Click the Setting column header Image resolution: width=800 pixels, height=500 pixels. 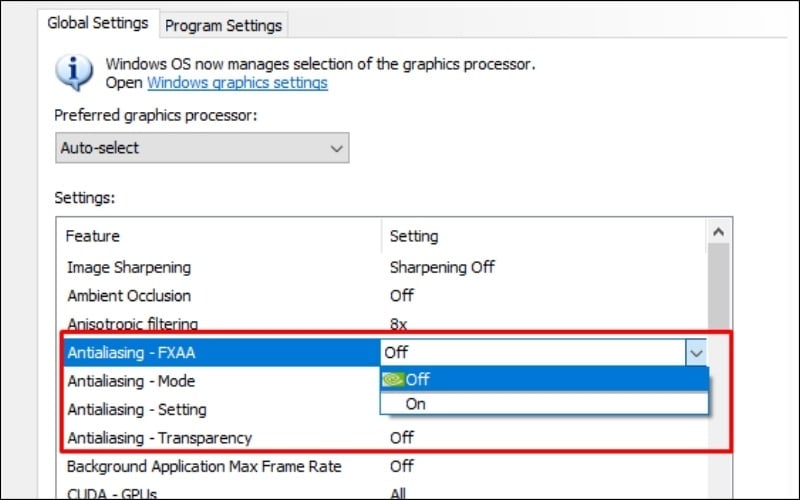[413, 236]
